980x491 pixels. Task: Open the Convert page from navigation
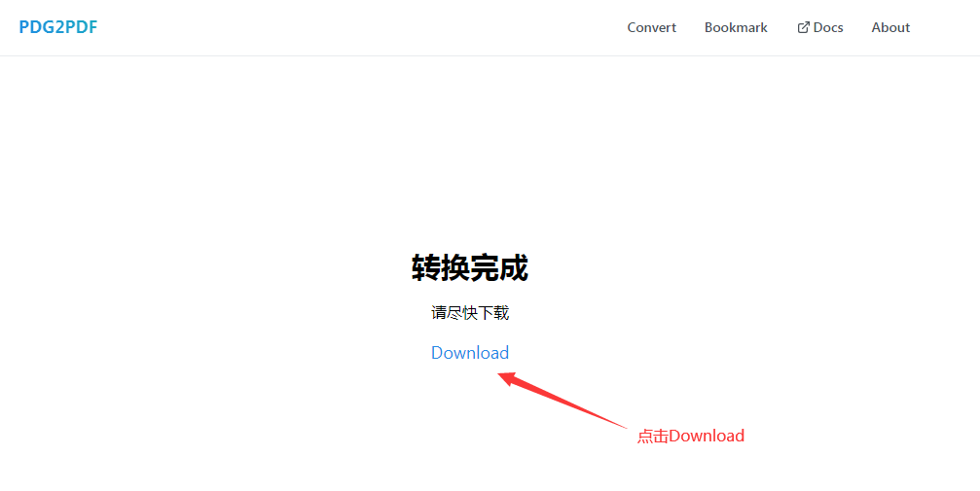click(651, 27)
